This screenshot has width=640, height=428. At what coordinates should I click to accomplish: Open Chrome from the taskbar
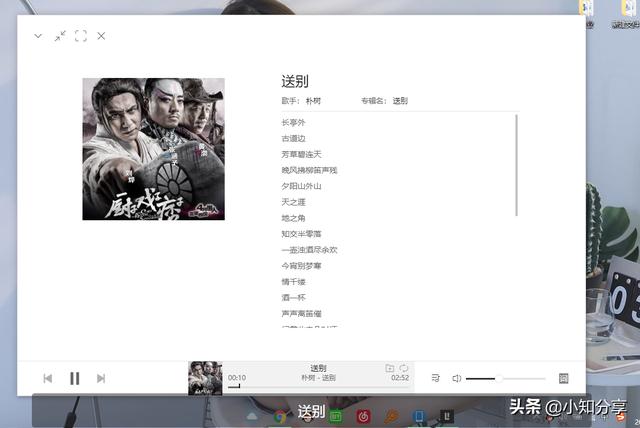280,417
